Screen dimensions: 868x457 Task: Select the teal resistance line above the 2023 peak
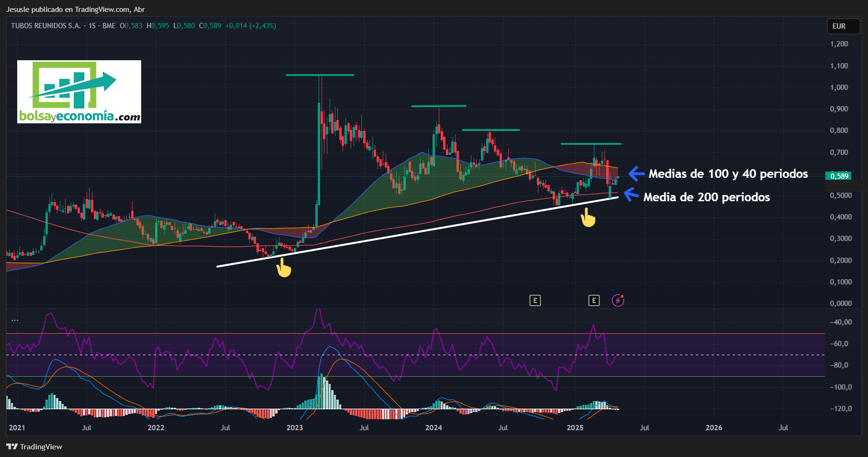pyautogui.click(x=320, y=75)
